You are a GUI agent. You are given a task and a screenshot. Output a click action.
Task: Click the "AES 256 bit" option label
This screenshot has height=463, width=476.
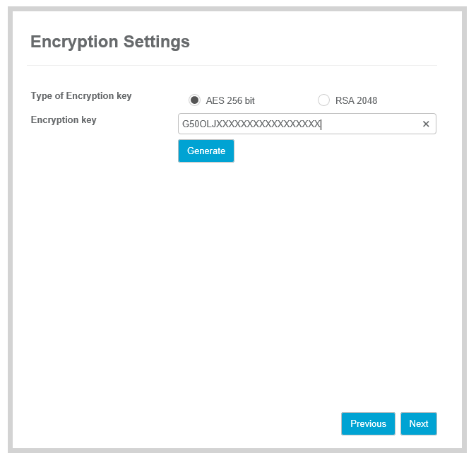pyautogui.click(x=230, y=101)
